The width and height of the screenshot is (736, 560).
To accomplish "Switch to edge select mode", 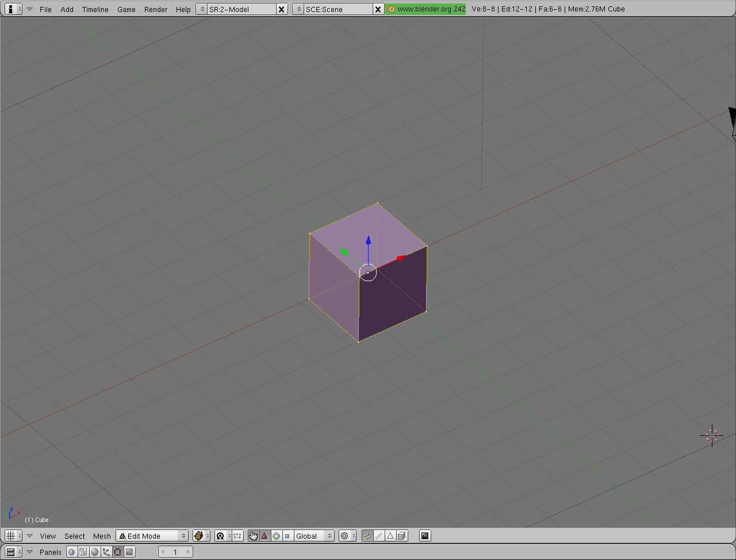I will pos(379,536).
